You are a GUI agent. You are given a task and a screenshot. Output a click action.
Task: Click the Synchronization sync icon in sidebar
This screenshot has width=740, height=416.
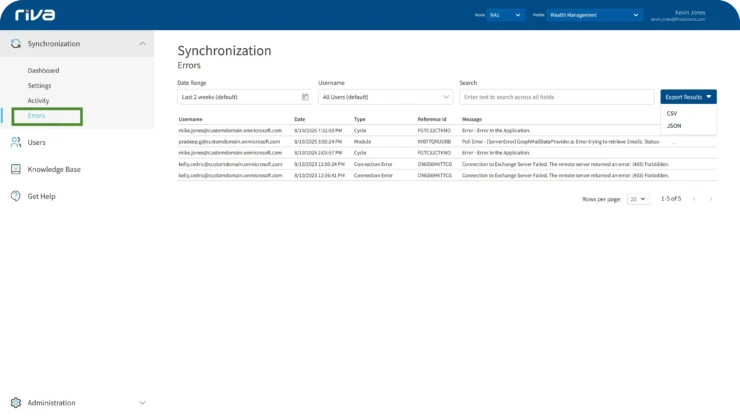click(16, 44)
